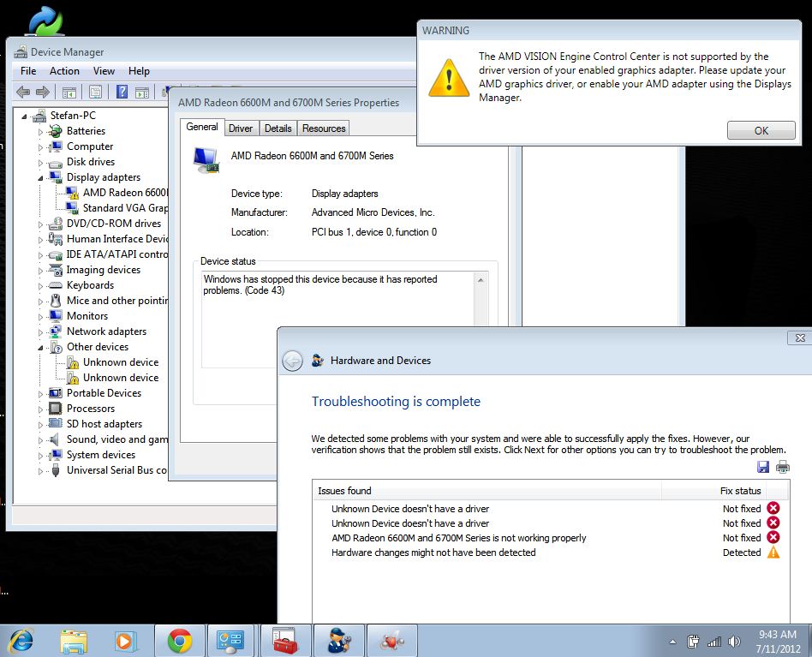Click the Issues found column header
The width and height of the screenshot is (812, 657).
[x=487, y=491]
